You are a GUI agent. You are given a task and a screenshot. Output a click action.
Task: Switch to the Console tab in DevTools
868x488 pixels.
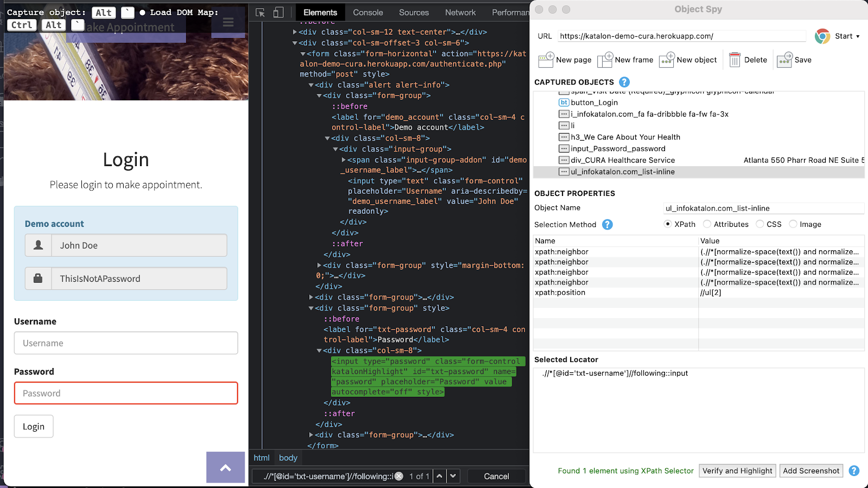(x=368, y=12)
